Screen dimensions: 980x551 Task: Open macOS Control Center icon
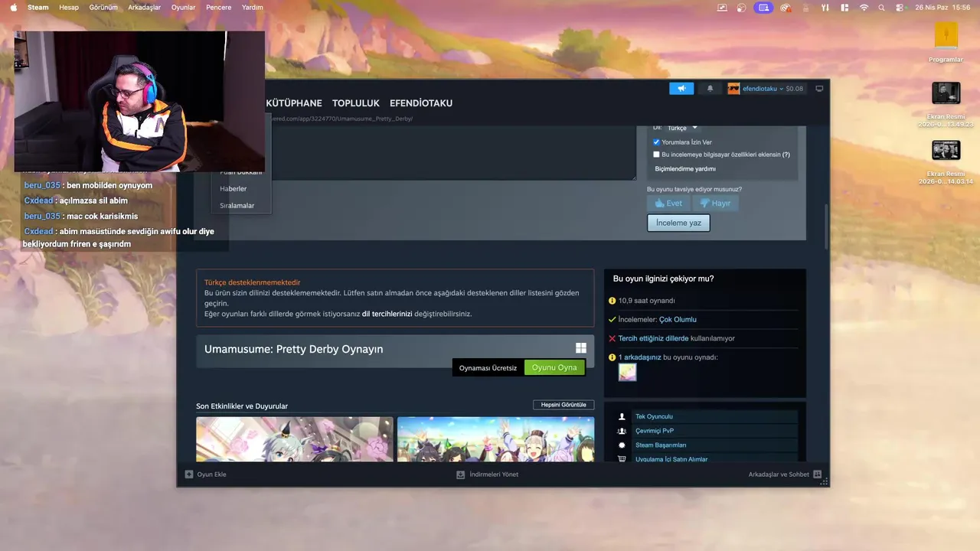point(899,7)
